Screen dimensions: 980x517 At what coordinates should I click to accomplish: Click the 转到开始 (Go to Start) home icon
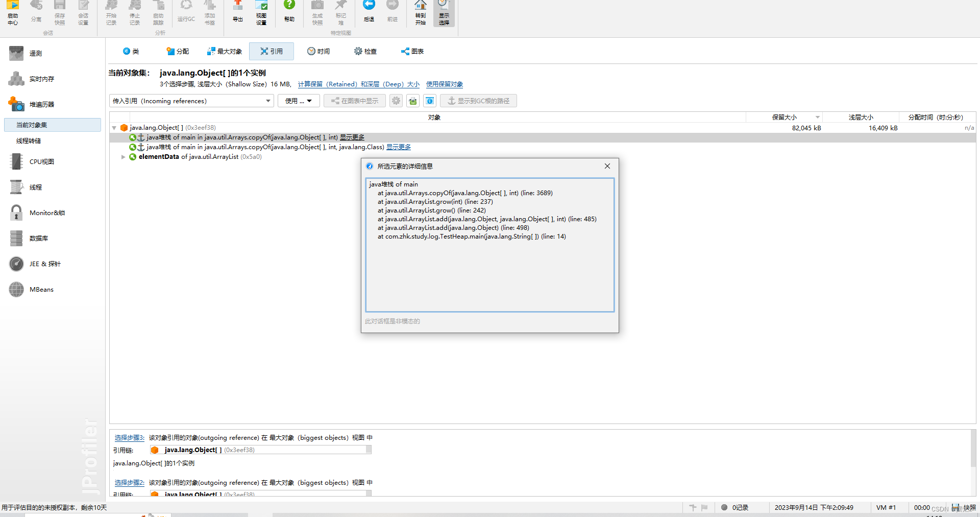(x=421, y=13)
